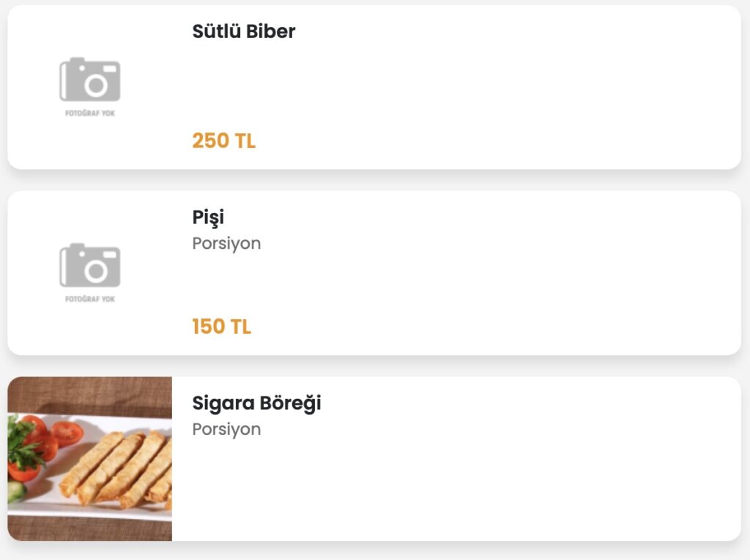This screenshot has height=560, width=750.
Task: Click the camera placeholder icon for Sütlü Biber
Action: pos(90,79)
